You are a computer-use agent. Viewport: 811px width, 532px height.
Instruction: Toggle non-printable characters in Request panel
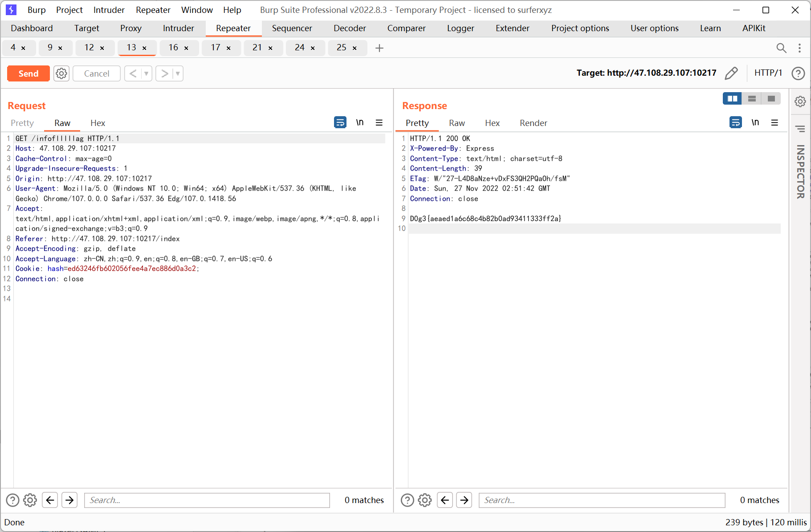(360, 122)
